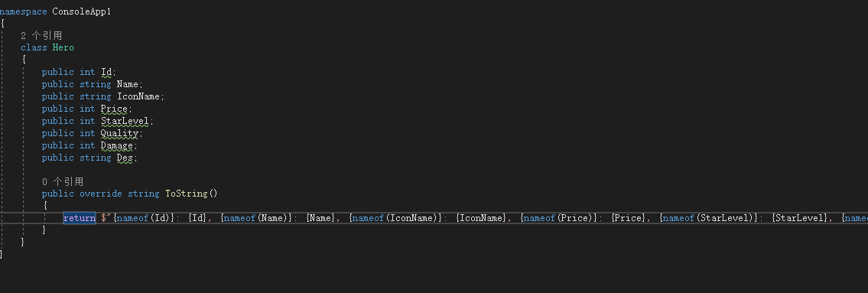This screenshot has width=868, height=293.
Task: Click the Price field with the green squiggle
Action: [114, 109]
